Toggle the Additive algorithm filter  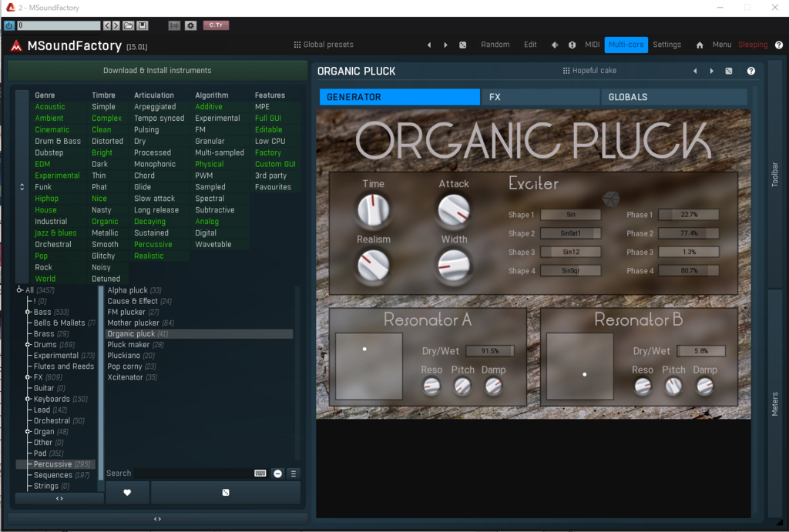pos(209,106)
